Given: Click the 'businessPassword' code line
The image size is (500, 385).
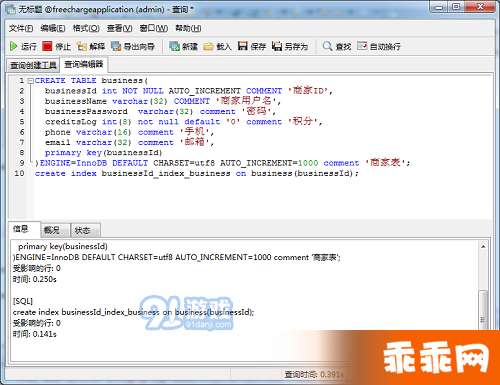Looking at the screenshot, I should [160, 111].
